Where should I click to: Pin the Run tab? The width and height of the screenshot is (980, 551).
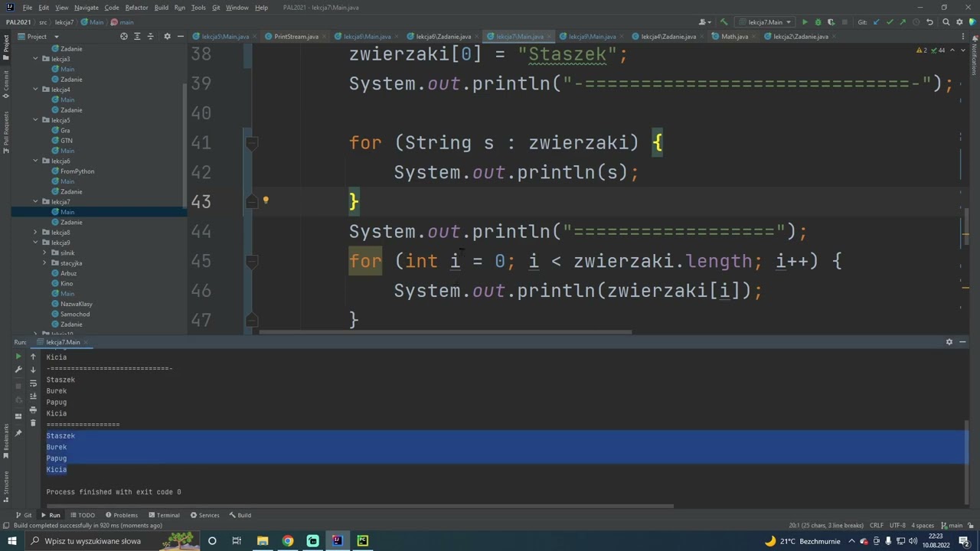pos(19,433)
